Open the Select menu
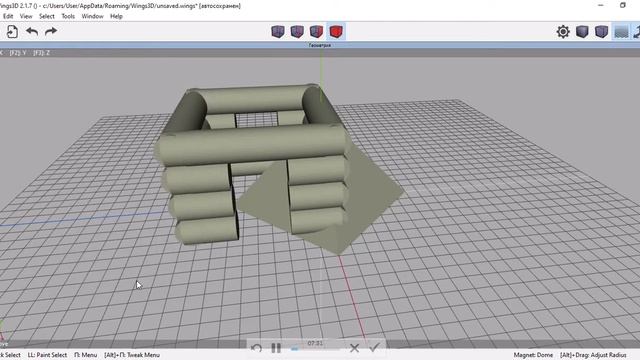 [x=47, y=16]
